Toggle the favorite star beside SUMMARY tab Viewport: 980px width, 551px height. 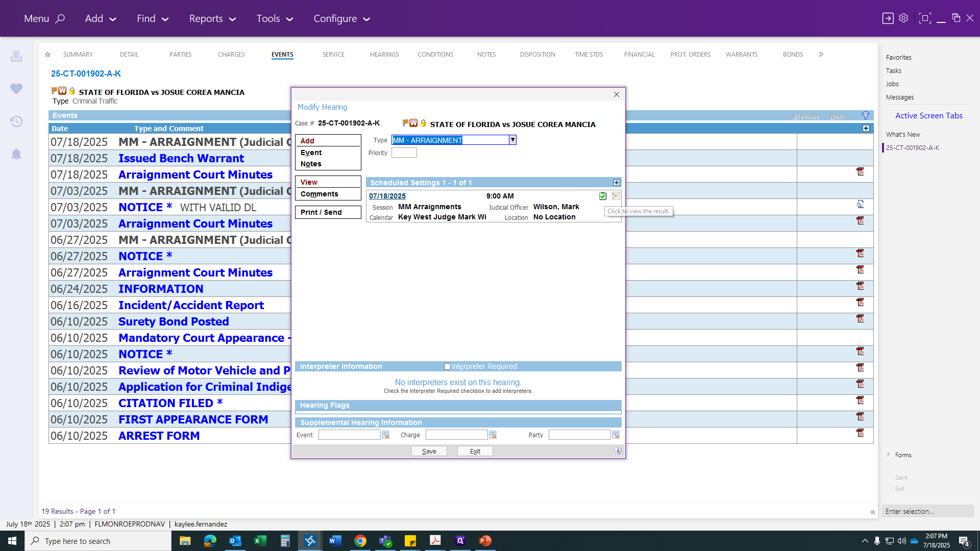coord(47,55)
